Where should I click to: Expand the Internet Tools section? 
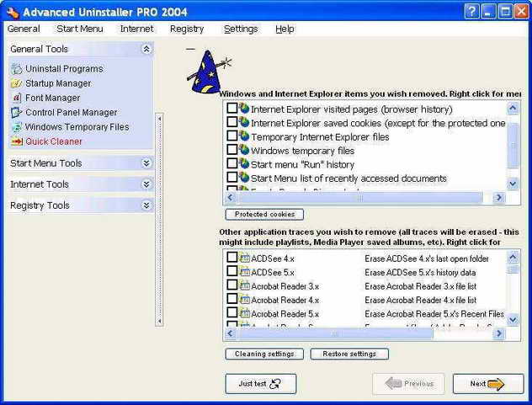[x=146, y=184]
